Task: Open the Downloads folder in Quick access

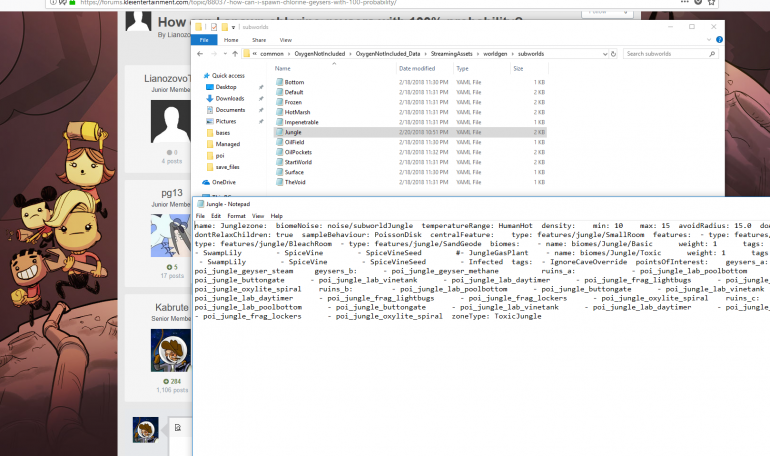Action: [x=229, y=98]
